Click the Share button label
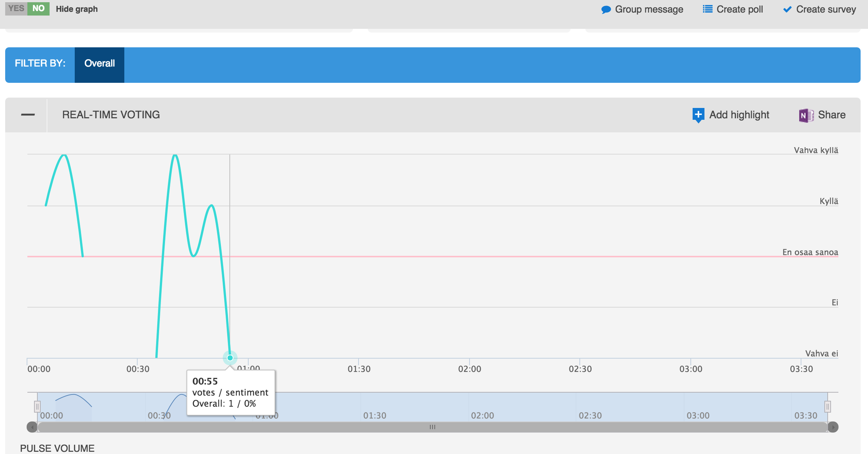868x454 pixels. click(x=831, y=115)
